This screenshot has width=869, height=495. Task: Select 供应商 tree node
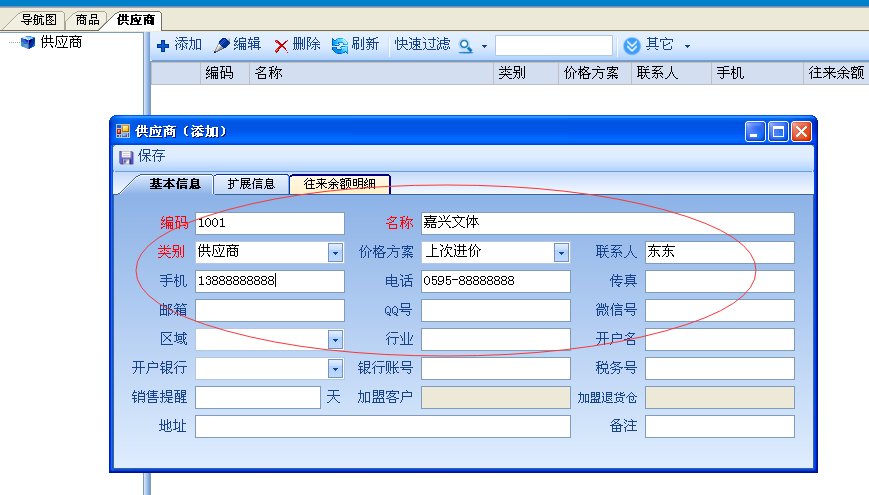(x=61, y=42)
